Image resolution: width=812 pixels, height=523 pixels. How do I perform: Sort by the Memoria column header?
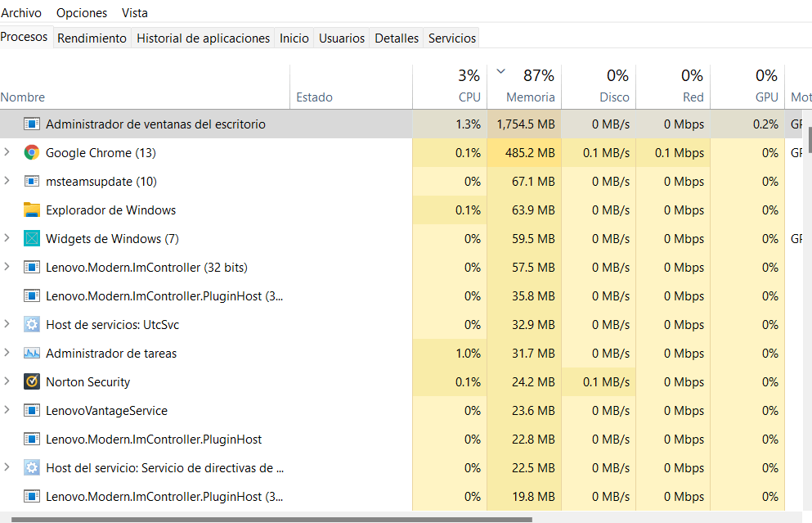point(525,87)
